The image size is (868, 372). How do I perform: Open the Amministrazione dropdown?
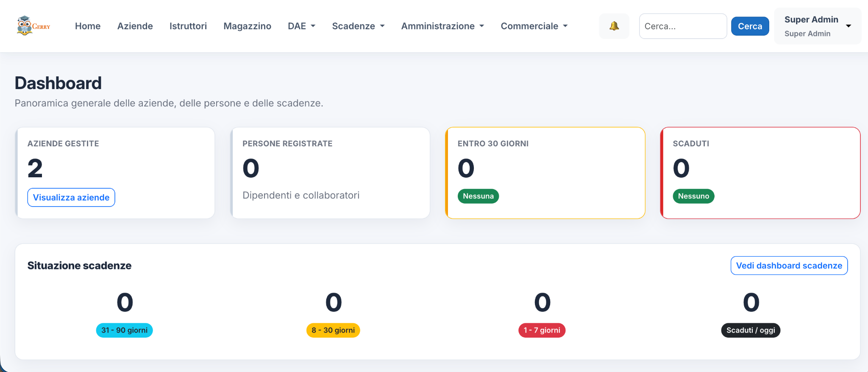tap(443, 26)
